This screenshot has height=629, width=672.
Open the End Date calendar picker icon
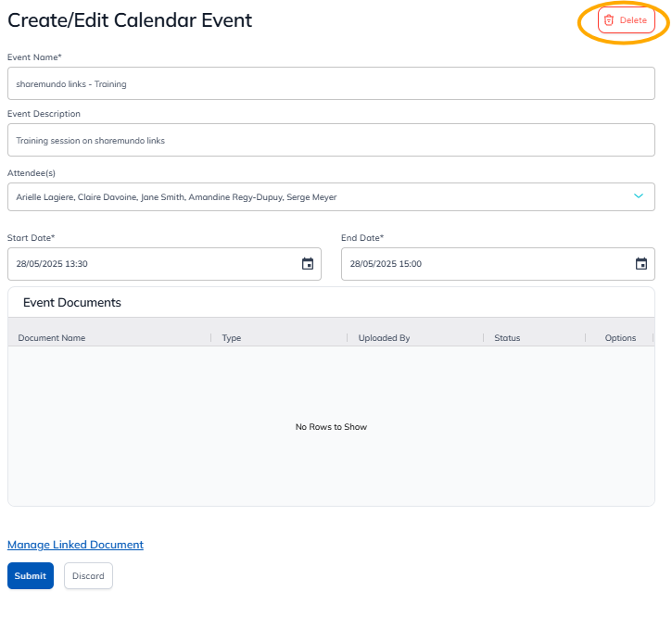641,264
